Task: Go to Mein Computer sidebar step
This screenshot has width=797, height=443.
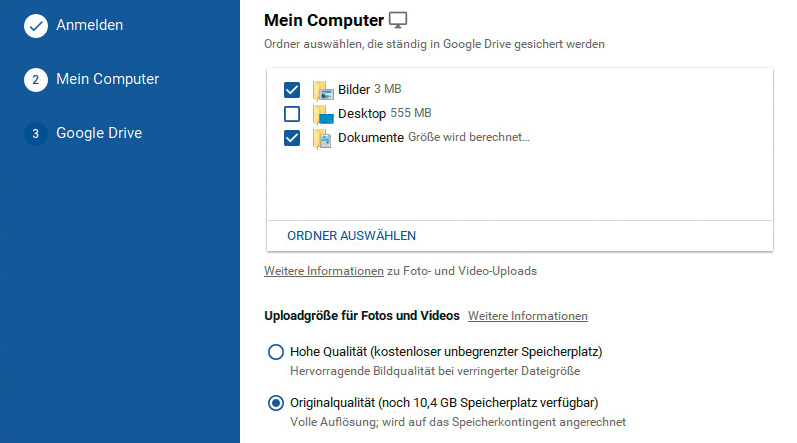Action: pos(107,80)
